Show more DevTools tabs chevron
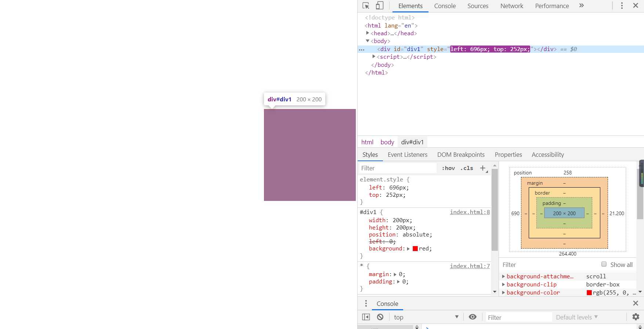644x329 pixels. tap(581, 6)
